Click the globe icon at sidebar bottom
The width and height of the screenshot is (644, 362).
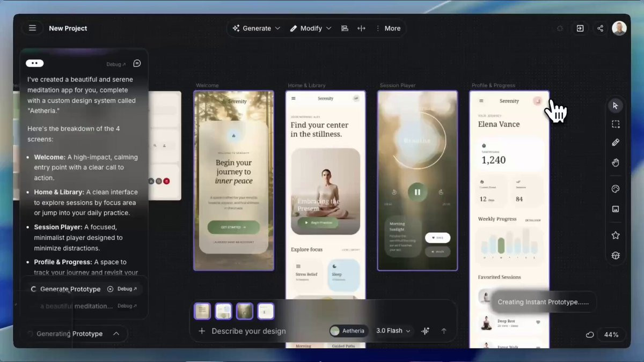(616, 255)
